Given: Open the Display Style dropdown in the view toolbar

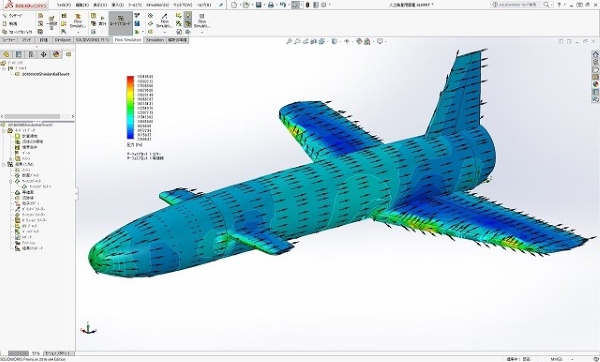Looking at the screenshot, I should (x=335, y=41).
